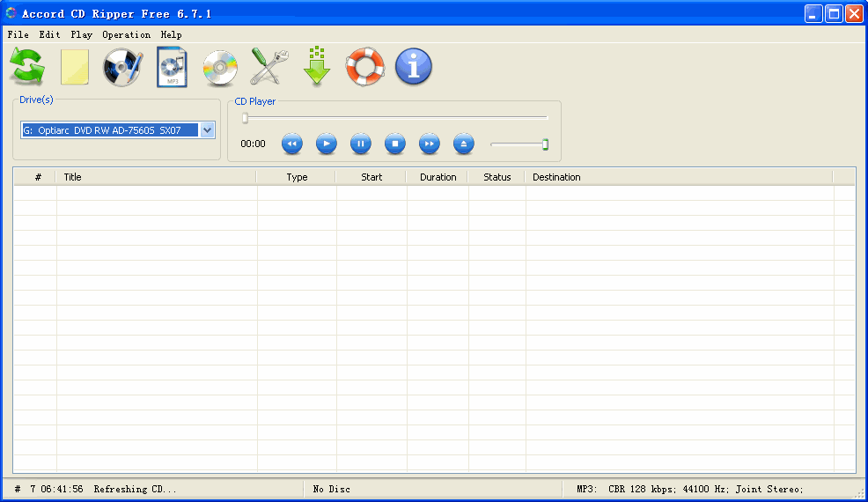
Task: Click the MP3 file rip icon
Action: click(172, 67)
